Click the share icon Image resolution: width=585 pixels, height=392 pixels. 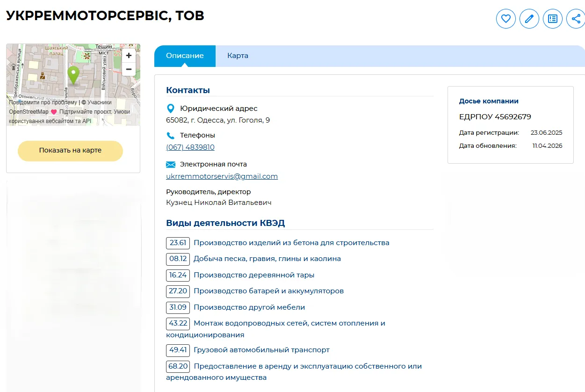[x=576, y=19]
